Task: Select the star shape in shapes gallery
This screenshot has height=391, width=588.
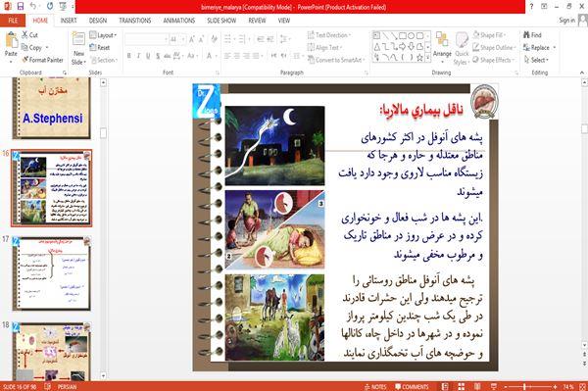Action: (x=419, y=58)
